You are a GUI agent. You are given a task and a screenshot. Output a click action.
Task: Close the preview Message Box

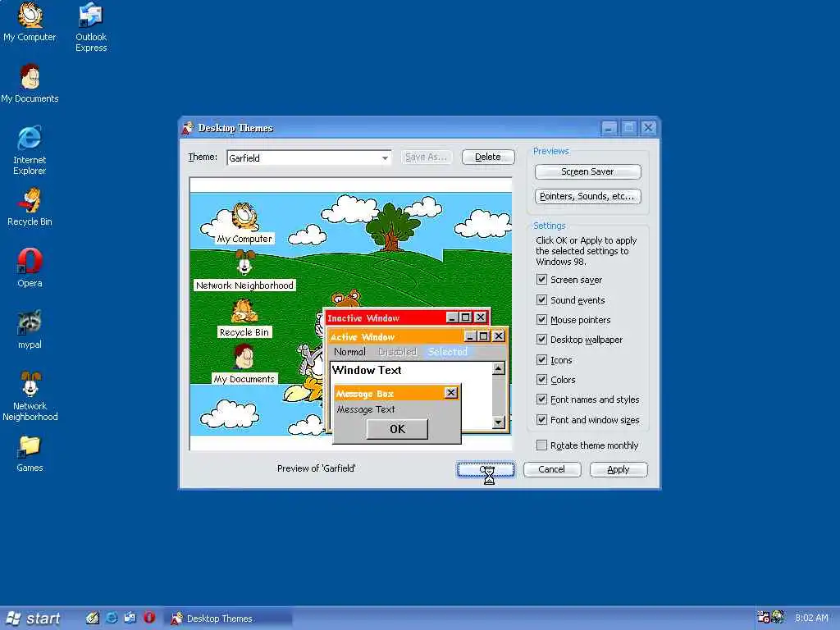pyautogui.click(x=451, y=393)
